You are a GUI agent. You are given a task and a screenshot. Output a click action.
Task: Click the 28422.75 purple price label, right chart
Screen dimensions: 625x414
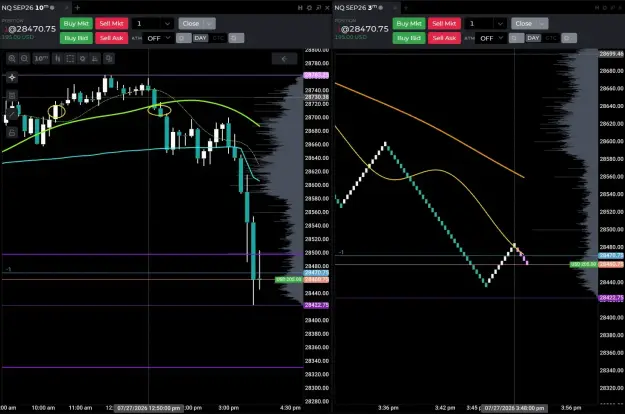click(611, 298)
